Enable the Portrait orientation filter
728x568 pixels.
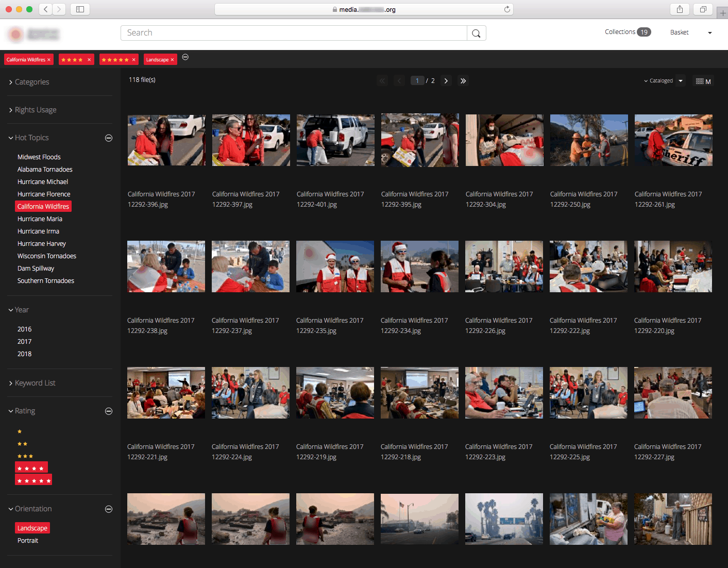[28, 540]
